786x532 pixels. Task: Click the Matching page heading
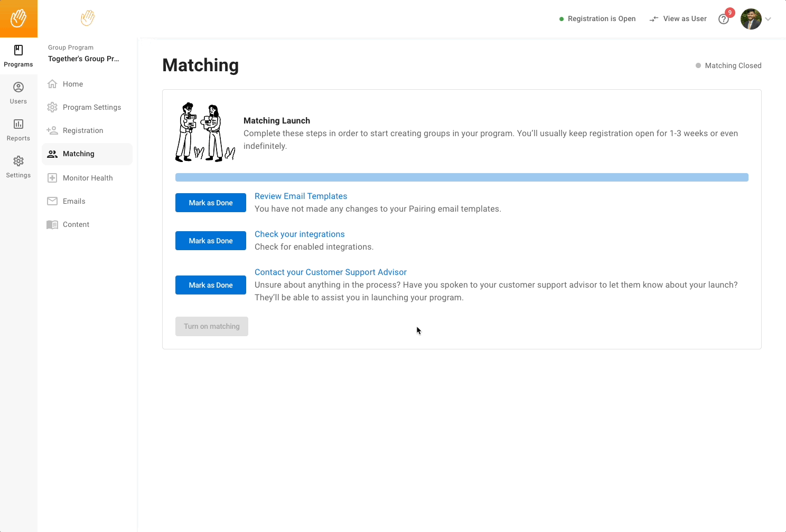point(201,65)
